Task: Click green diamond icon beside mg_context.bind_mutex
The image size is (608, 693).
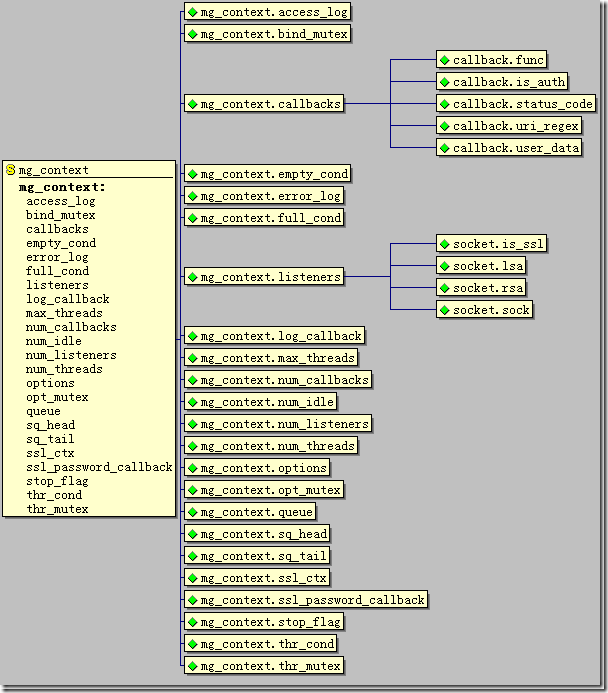Action: pyautogui.click(x=193, y=34)
